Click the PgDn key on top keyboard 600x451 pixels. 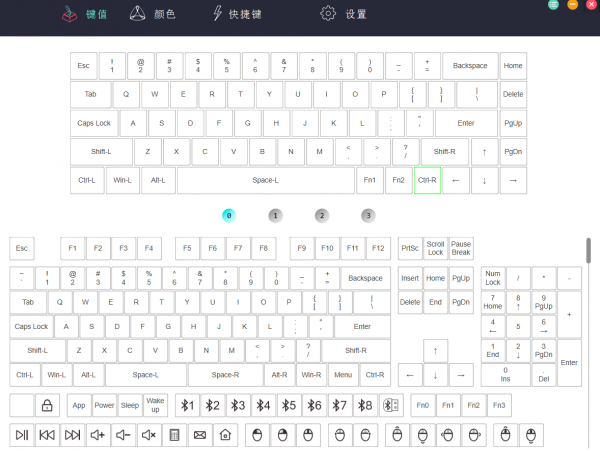click(513, 151)
